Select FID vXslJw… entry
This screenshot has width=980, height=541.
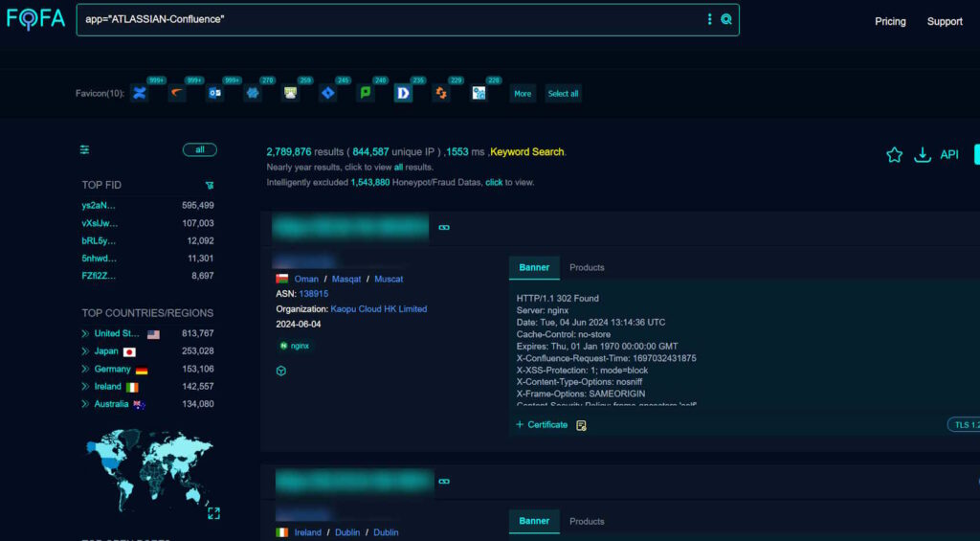(x=100, y=223)
